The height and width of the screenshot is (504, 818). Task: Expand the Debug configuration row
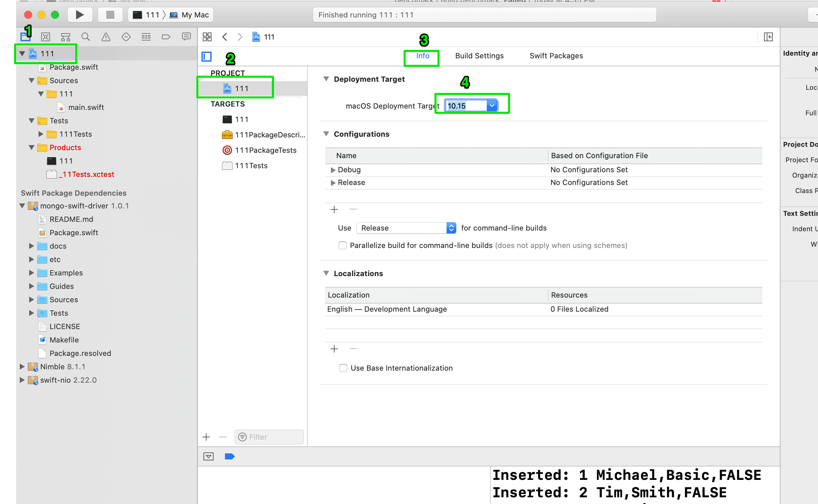333,170
